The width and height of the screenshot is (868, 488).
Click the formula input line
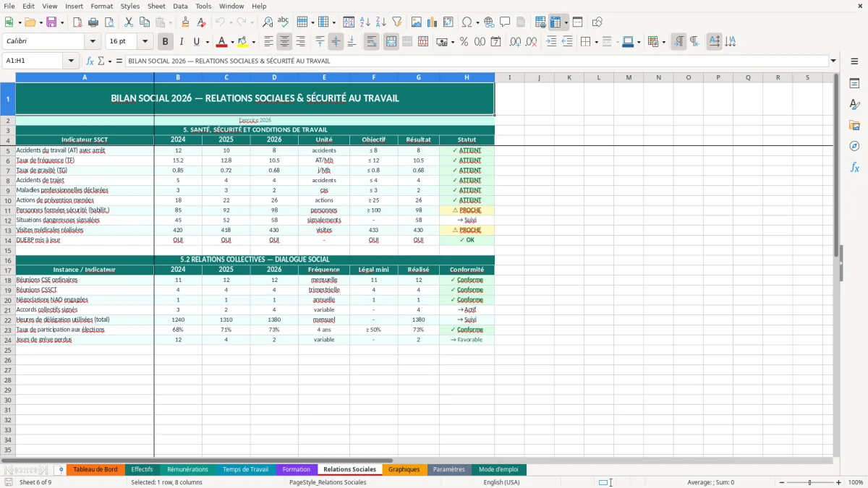477,61
